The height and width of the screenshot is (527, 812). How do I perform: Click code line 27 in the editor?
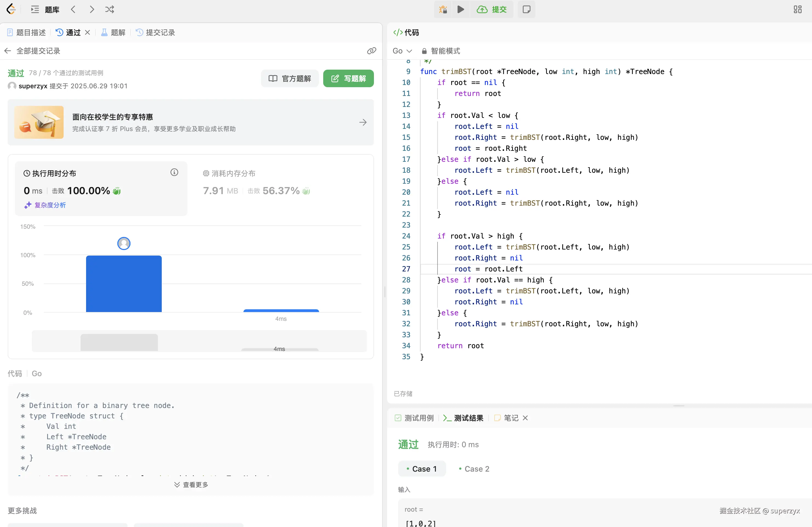tap(616, 269)
